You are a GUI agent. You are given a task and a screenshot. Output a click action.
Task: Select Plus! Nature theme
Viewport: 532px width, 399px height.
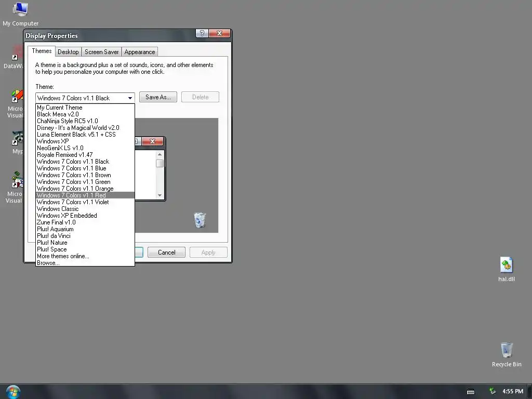[x=85, y=243]
